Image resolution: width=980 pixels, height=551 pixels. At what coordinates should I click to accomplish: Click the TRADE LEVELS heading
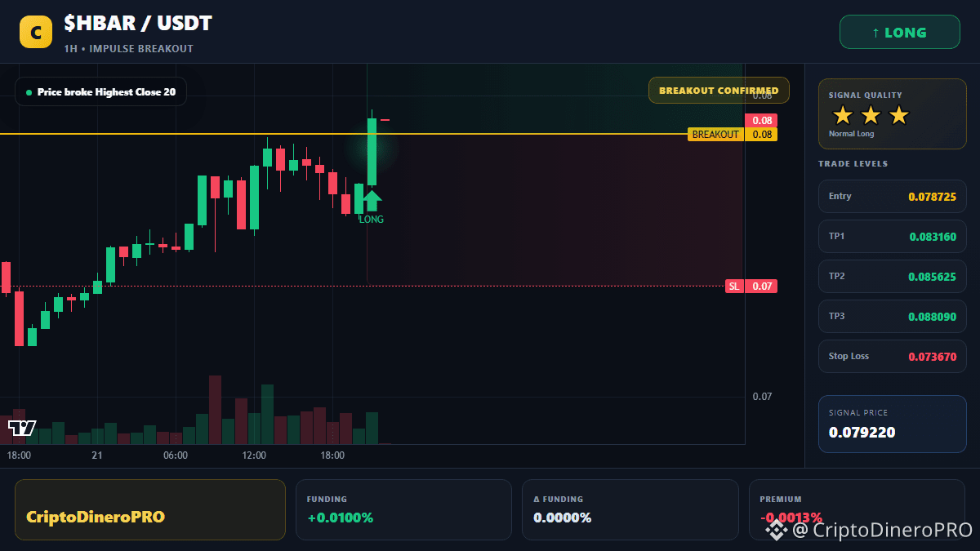click(x=853, y=164)
